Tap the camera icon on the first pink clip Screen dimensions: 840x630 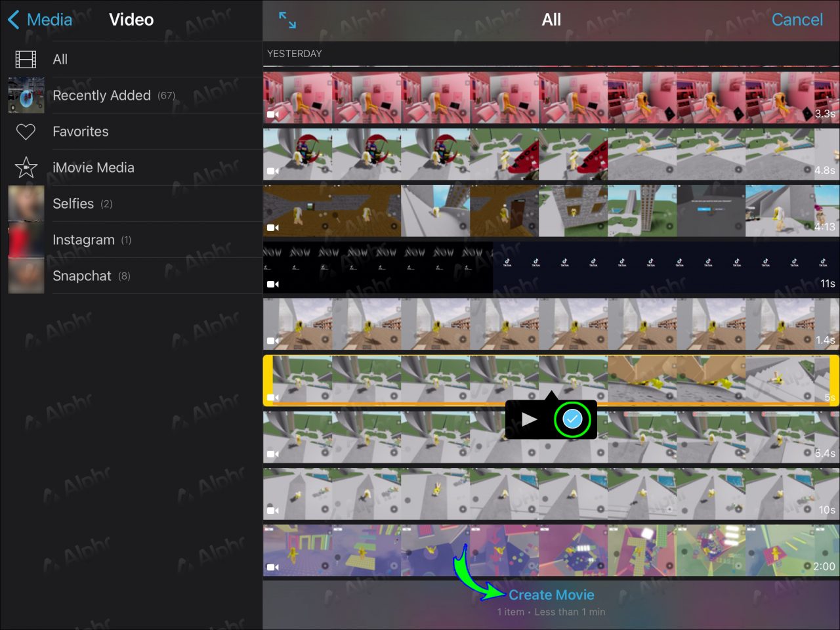coord(274,114)
